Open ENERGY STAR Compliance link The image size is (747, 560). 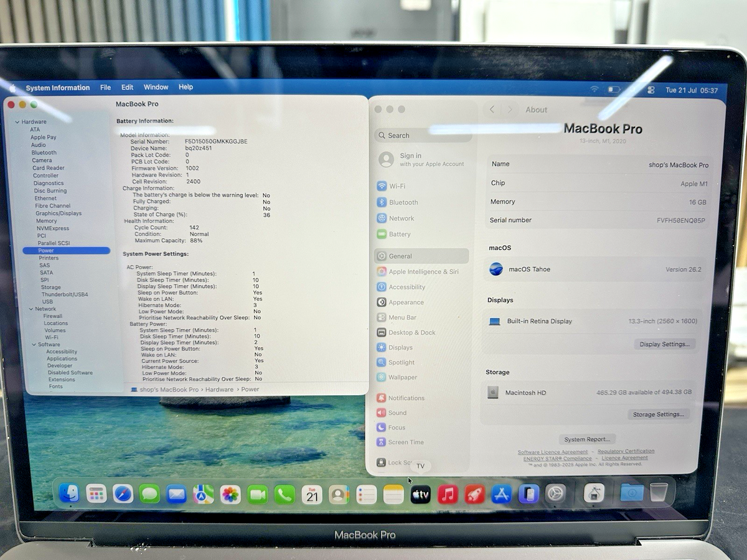[x=558, y=459]
